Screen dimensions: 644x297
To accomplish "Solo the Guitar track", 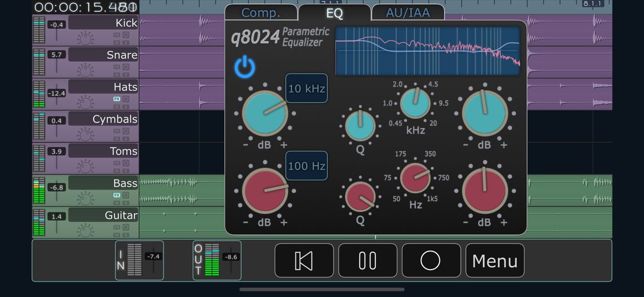I will pyautogui.click(x=126, y=235).
